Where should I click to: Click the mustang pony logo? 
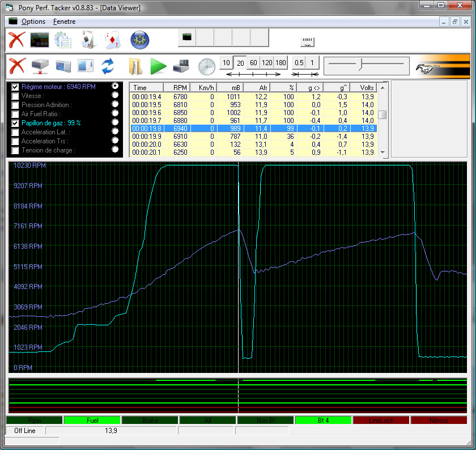(x=427, y=69)
